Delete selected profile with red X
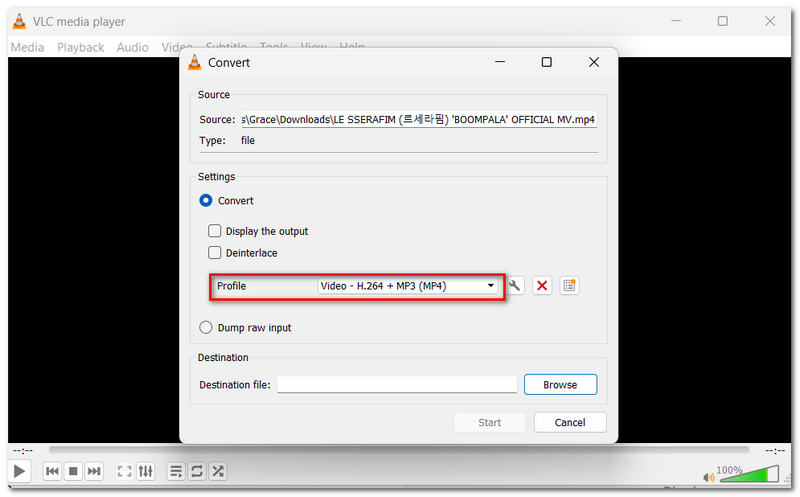 [542, 286]
